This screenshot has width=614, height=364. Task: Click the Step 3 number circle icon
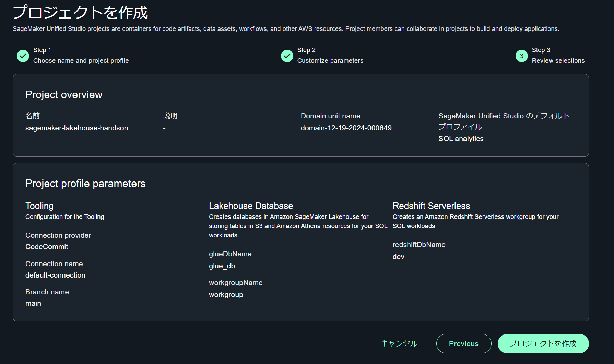point(522,56)
